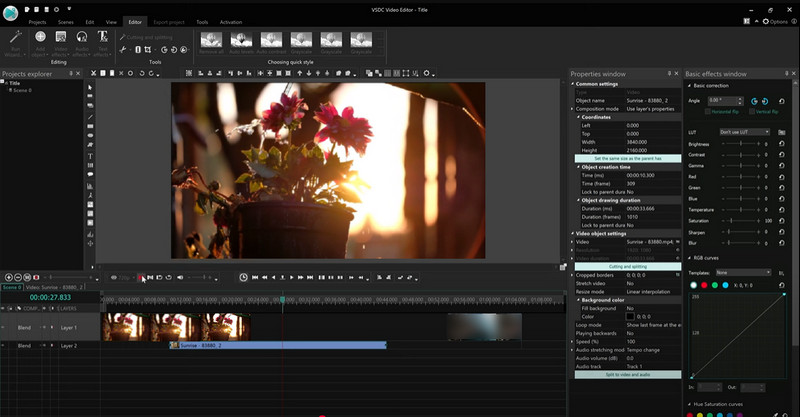Open the Activation tab
The height and width of the screenshot is (417, 800).
click(231, 22)
